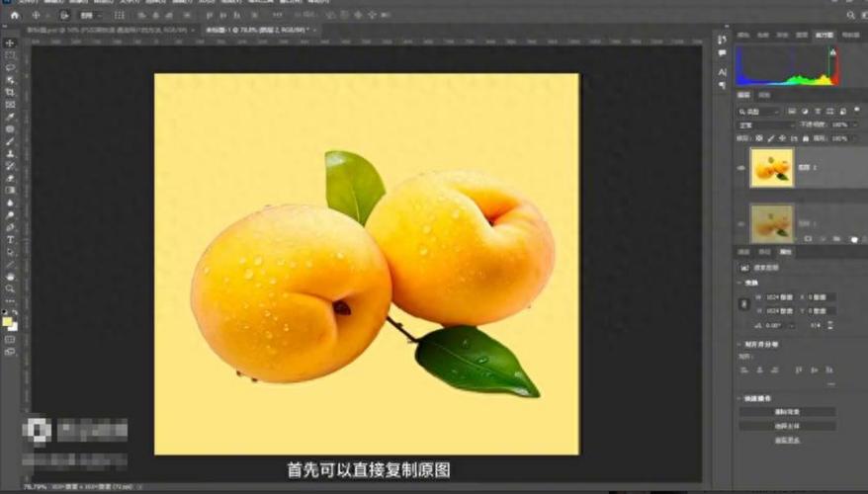Open the Comments panel speech-bubble icon
The image size is (868, 494).
tap(722, 53)
